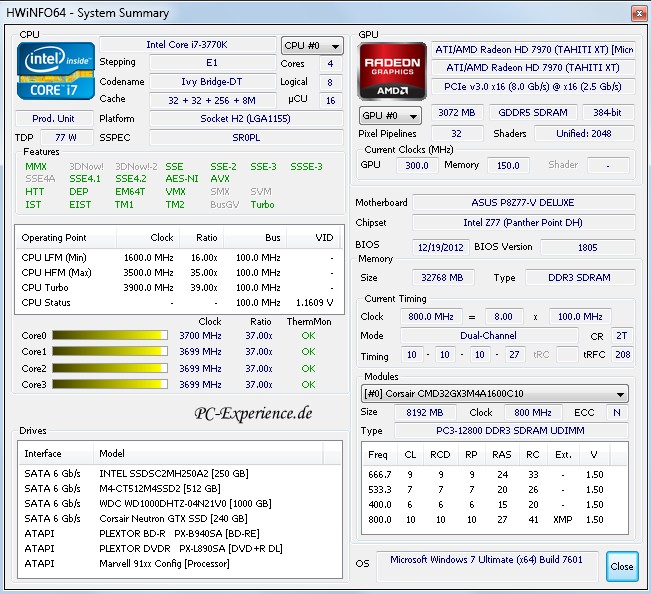Click the Intel Z77 (Panther Point DH) chipset field
Image resolution: width=651 pixels, height=594 pixels.
pos(523,222)
